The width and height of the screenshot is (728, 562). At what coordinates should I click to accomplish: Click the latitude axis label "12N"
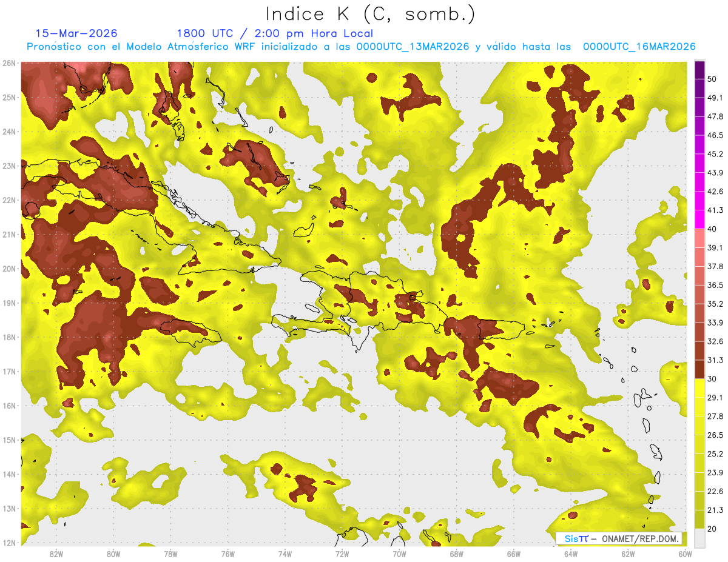point(8,543)
